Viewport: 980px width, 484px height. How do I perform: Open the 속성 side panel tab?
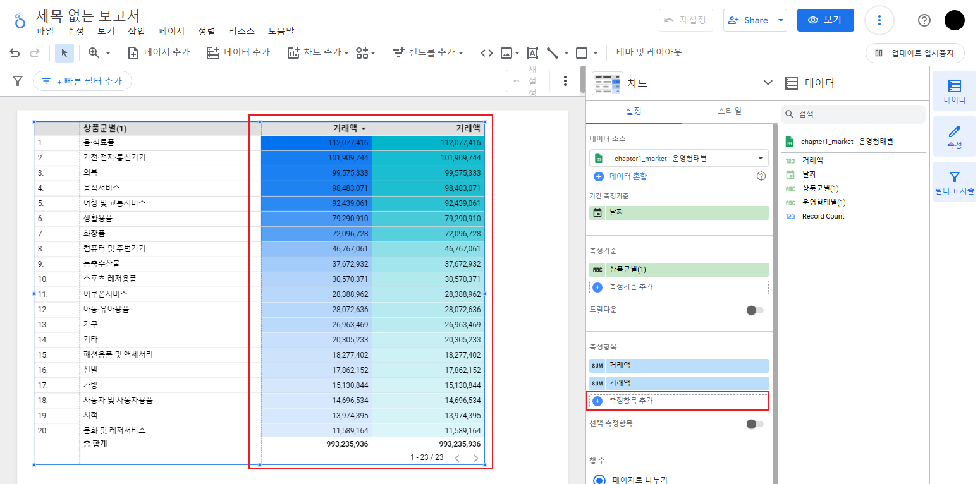tap(955, 136)
